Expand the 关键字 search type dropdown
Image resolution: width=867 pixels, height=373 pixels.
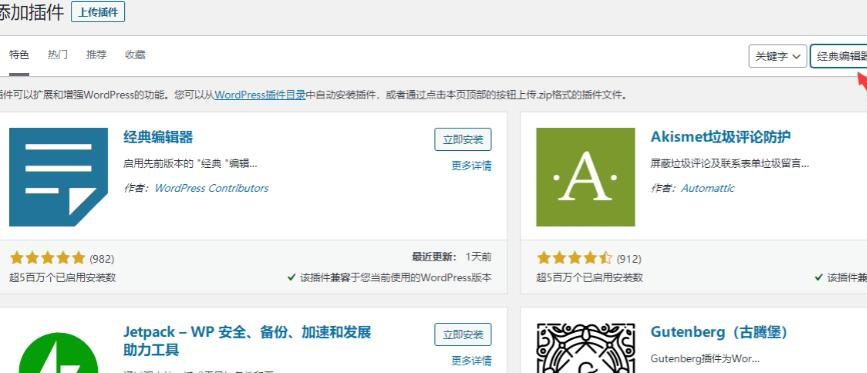point(777,56)
